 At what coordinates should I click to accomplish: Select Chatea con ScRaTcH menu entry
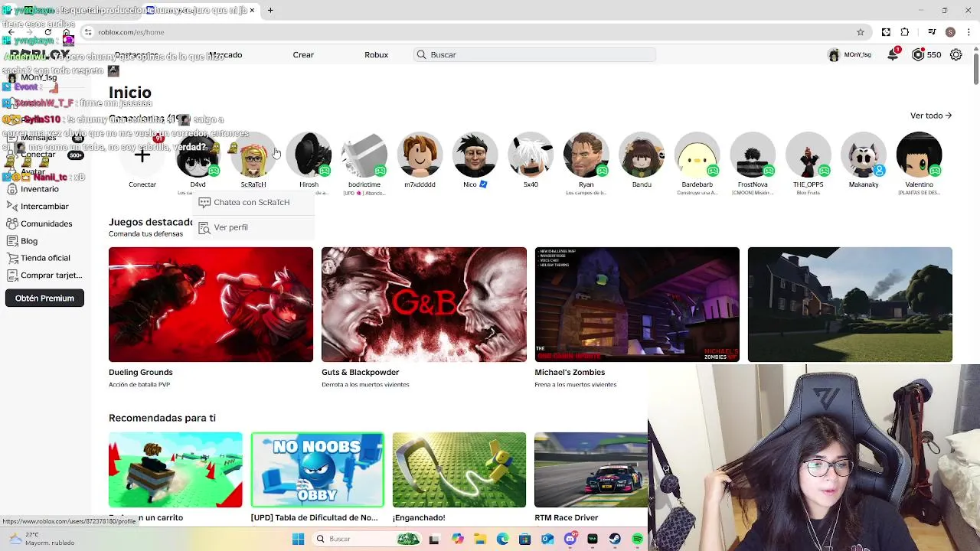click(252, 202)
